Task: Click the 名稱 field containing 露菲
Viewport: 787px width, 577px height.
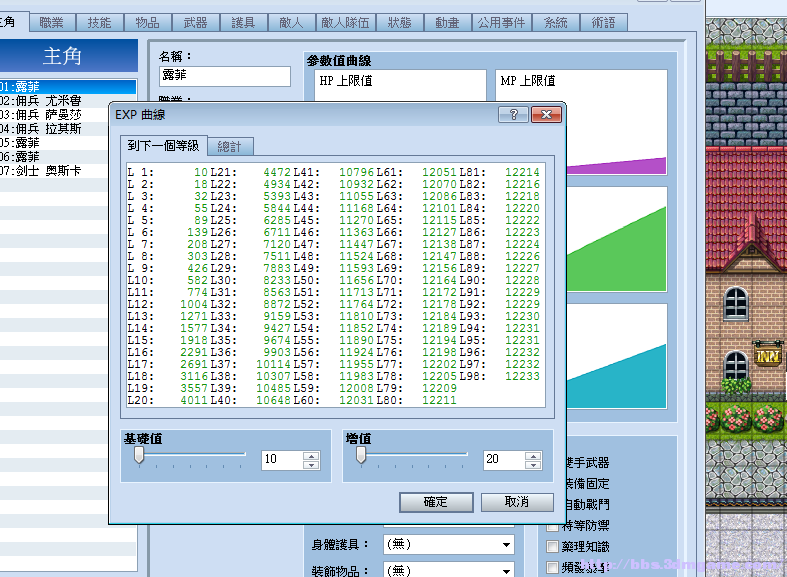Action: pyautogui.click(x=225, y=76)
